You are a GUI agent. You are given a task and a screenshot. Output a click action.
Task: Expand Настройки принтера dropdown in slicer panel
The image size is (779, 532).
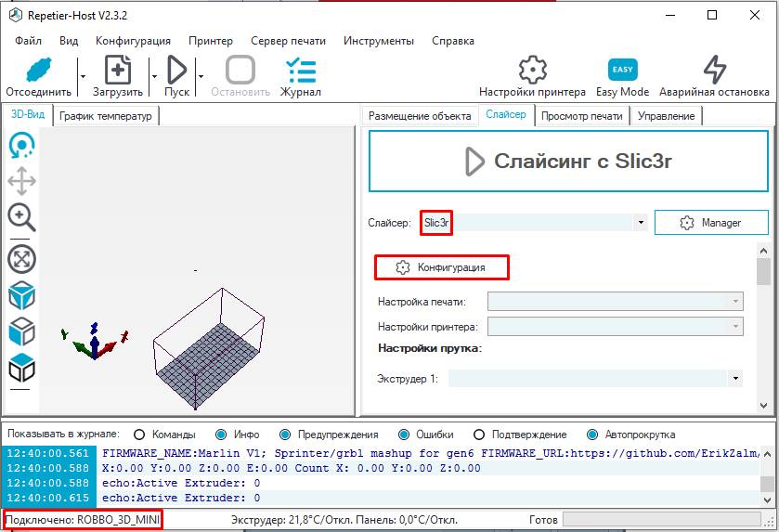pyautogui.click(x=735, y=327)
